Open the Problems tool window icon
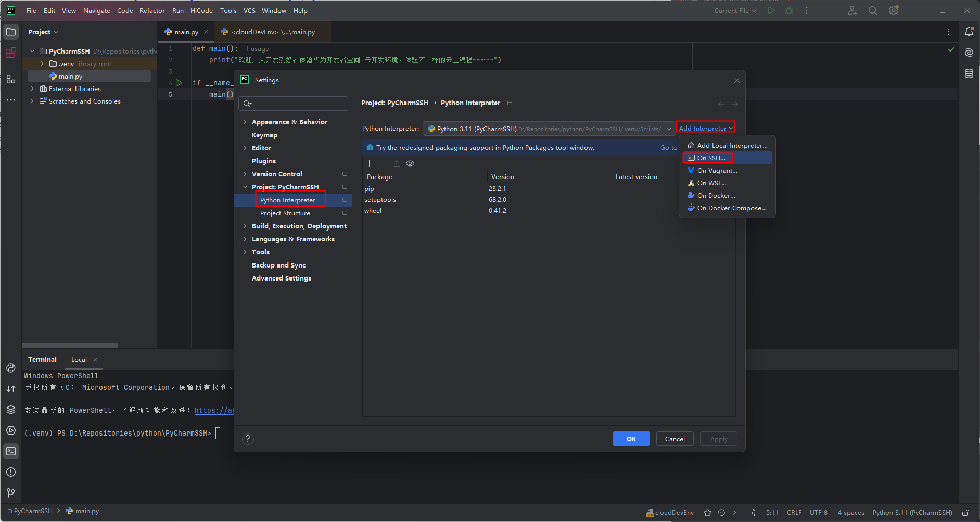 coord(10,472)
